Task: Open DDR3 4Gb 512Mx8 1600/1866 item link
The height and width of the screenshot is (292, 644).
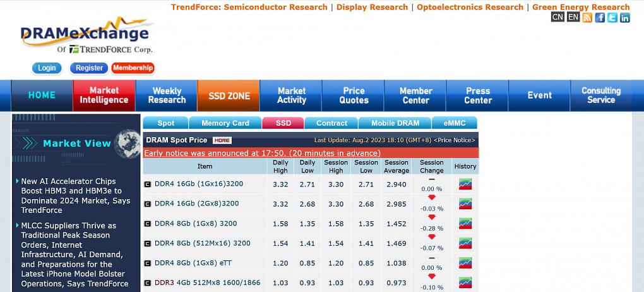Action: click(x=208, y=283)
